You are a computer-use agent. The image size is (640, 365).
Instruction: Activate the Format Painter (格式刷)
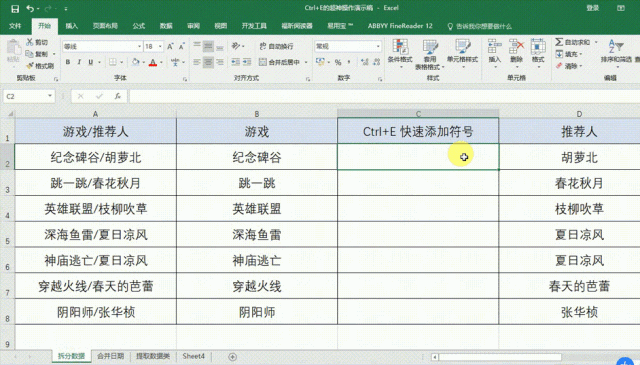point(40,66)
